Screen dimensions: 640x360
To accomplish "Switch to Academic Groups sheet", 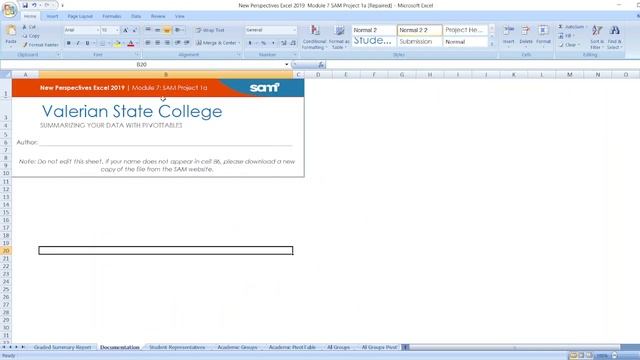I will coord(237,347).
